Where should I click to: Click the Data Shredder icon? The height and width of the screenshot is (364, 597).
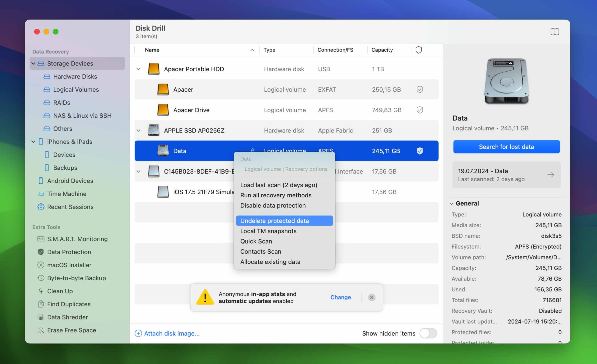[41, 317]
